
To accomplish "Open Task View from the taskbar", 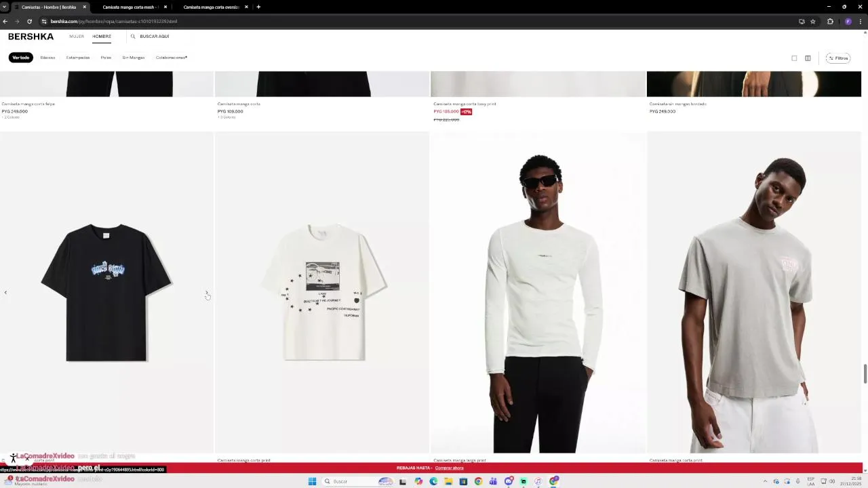I will pyautogui.click(x=402, y=481).
